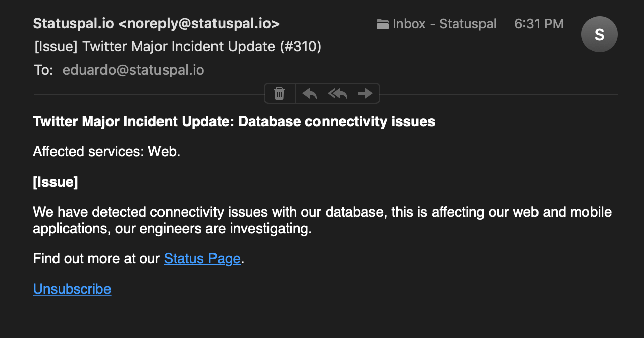Screen dimensions: 644x338
Task: Select the recipient eduardo@statuspal.io
Action: [133, 70]
